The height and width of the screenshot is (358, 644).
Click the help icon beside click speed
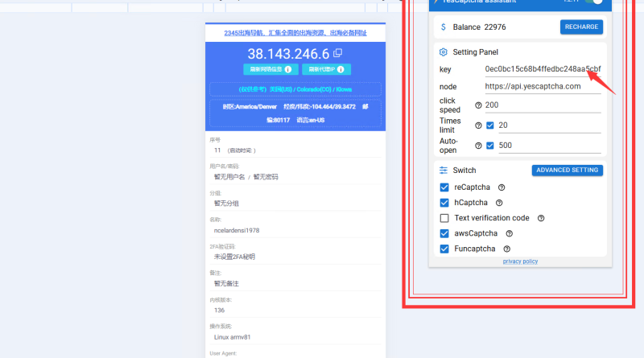[x=478, y=105]
